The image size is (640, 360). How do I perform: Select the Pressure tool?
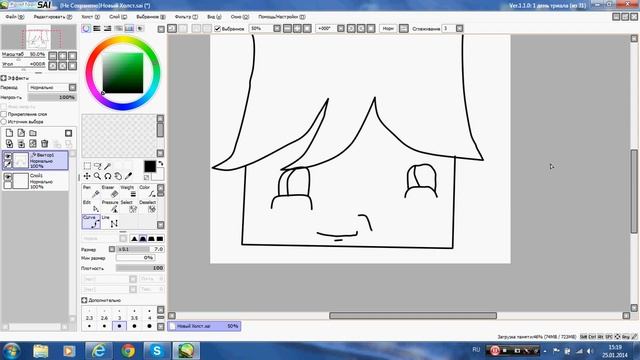click(109, 206)
